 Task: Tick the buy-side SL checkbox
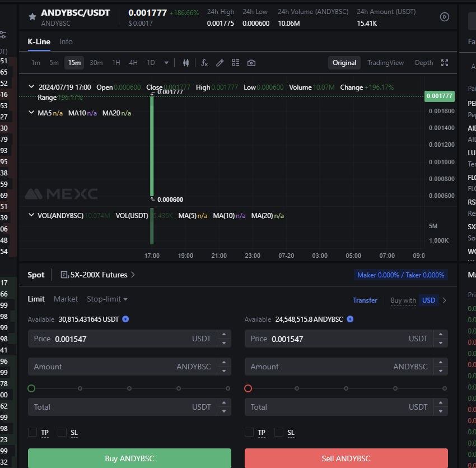tap(62, 432)
